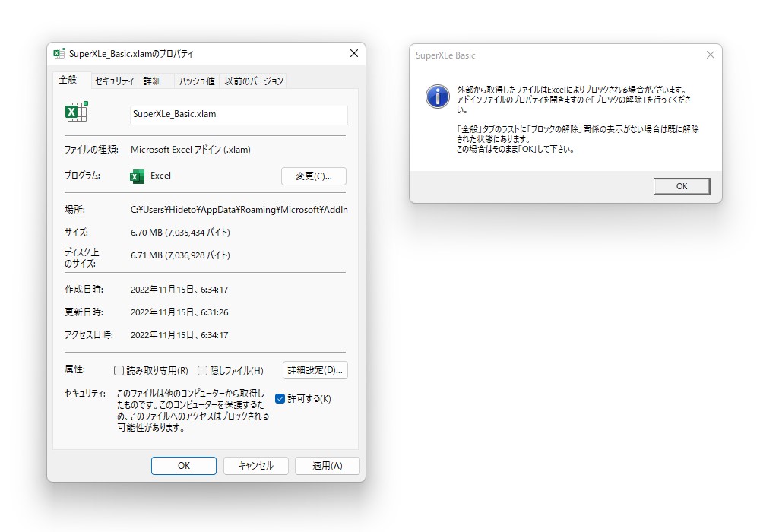Click キャンセル to cancel the properties dialog
This screenshot has width=760, height=532.
coord(256,466)
